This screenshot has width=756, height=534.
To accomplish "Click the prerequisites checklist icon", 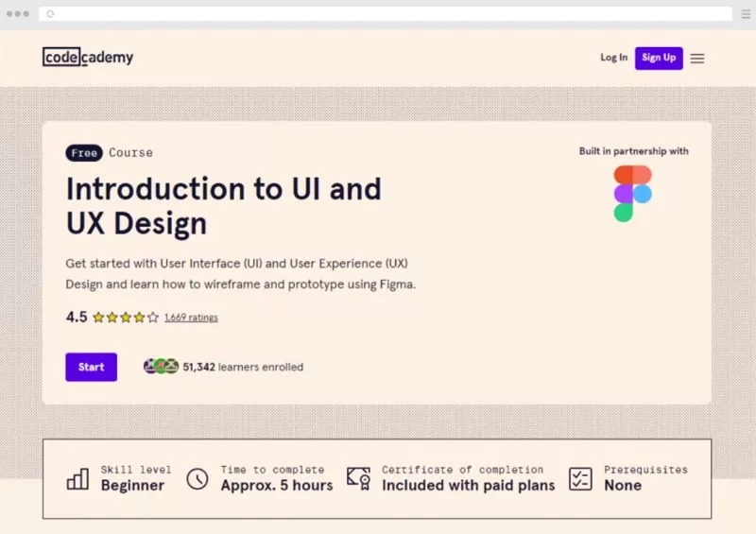I will tap(580, 479).
